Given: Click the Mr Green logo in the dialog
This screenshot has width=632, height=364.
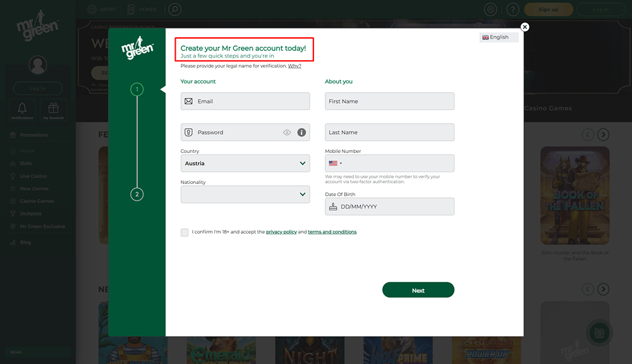Looking at the screenshot, I should [137, 48].
